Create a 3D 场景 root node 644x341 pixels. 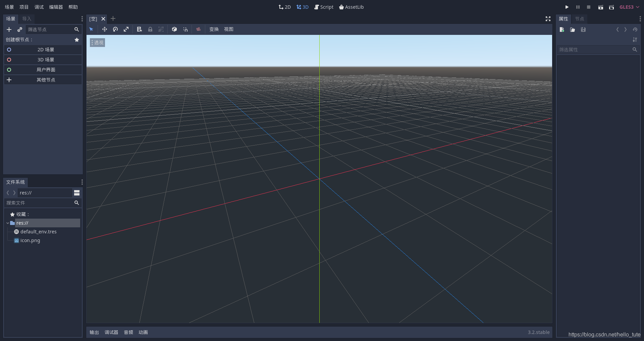[x=43, y=60]
